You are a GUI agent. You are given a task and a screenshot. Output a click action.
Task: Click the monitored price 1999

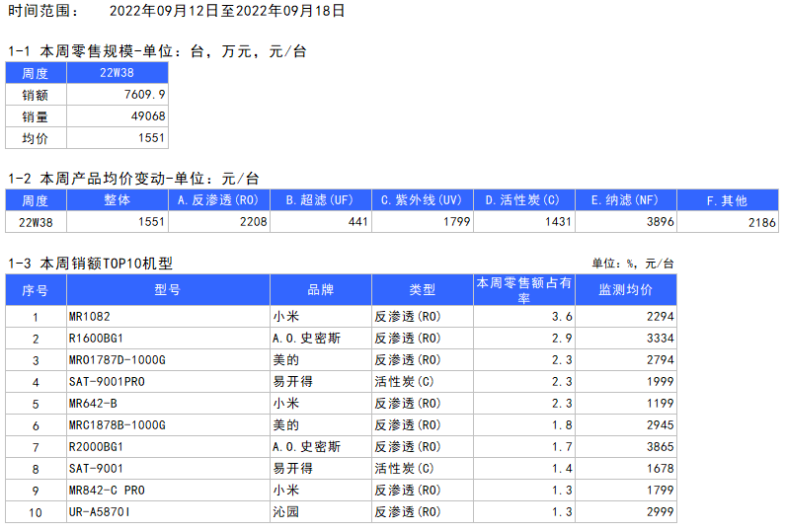click(661, 382)
